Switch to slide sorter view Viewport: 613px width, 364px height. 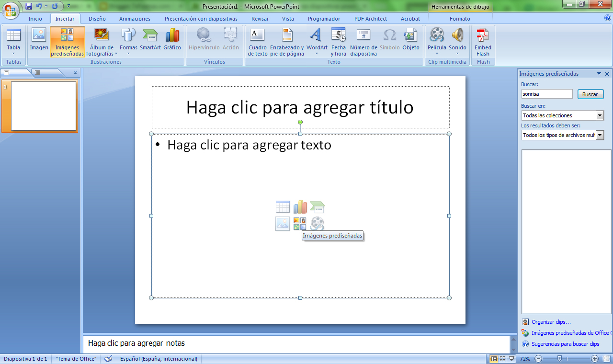pos(503,359)
